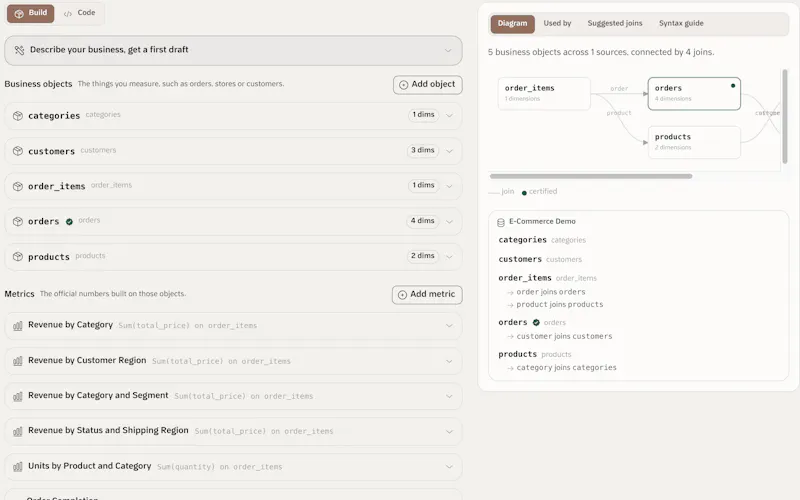Image resolution: width=800 pixels, height=500 pixels.
Task: Expand the orders business object chevron
Action: pyautogui.click(x=449, y=221)
